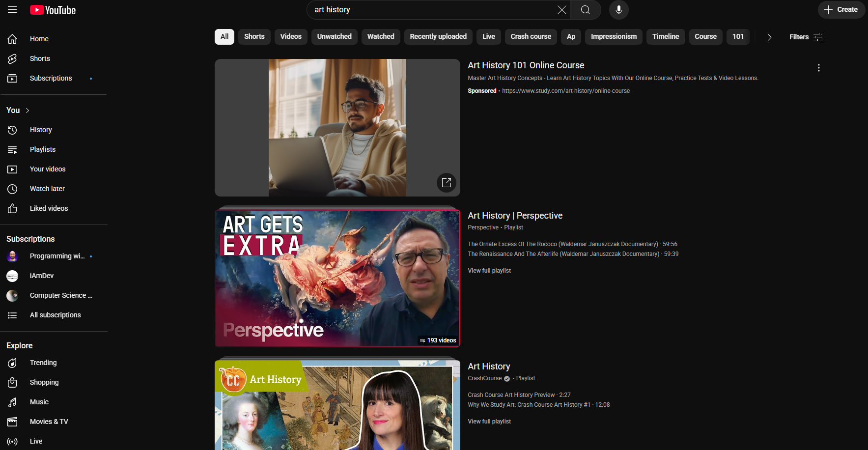
Task: Start voice search with the microphone icon
Action: pyautogui.click(x=618, y=10)
